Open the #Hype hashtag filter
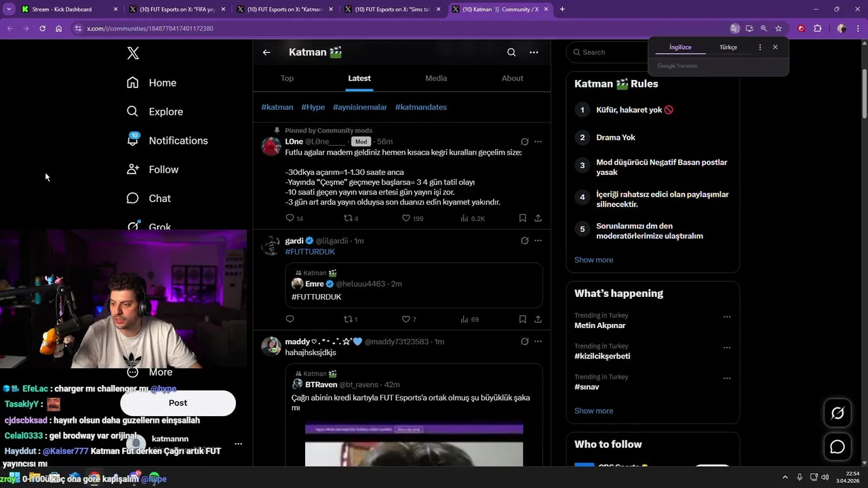This screenshot has width=868, height=488. (x=313, y=107)
